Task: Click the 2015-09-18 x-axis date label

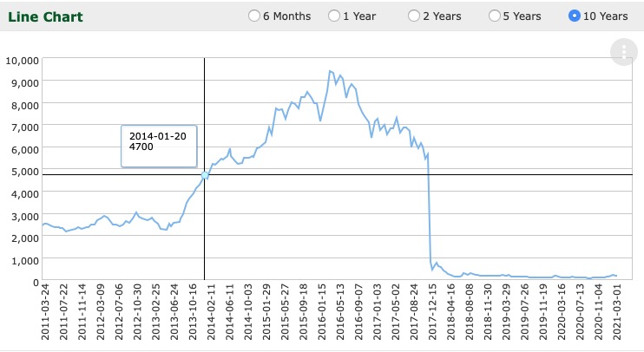Action: (304, 312)
